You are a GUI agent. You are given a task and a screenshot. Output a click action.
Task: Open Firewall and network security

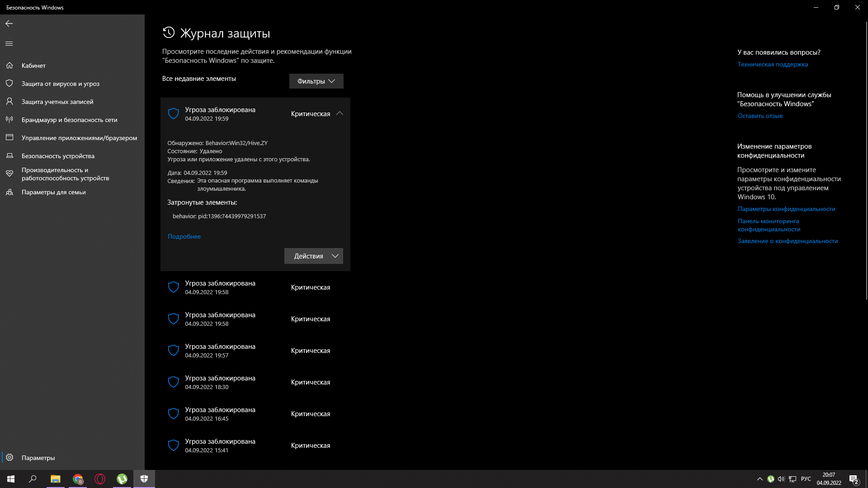tap(69, 119)
